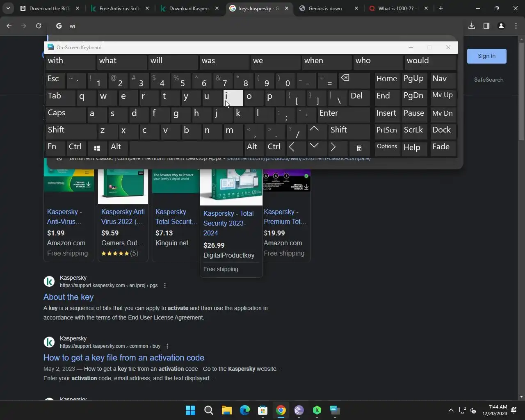
Task: Tap the Options key on keyboard
Action: coord(387,148)
